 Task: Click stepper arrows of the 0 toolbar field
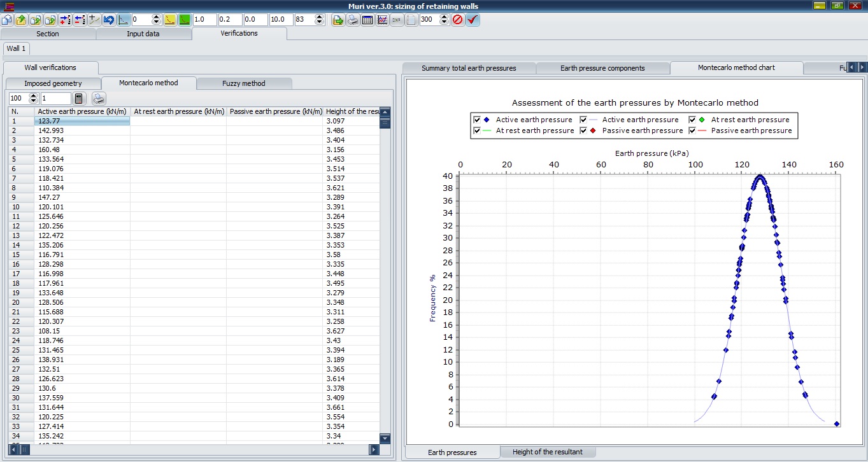tap(157, 20)
